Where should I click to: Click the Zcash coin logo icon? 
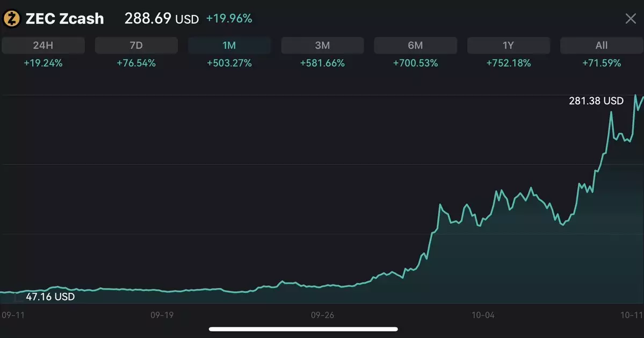pos(12,19)
